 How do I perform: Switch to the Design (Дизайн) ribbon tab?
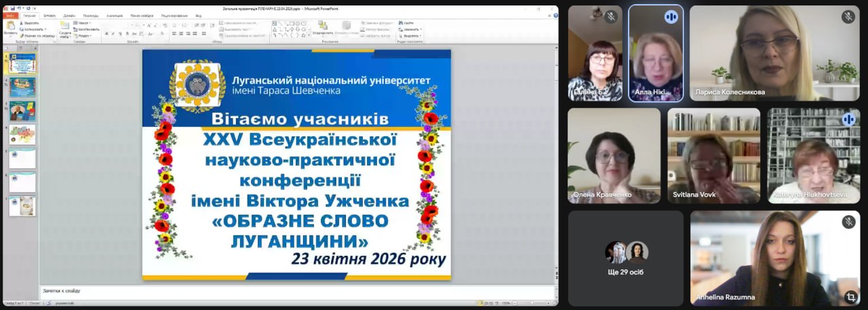(x=69, y=16)
